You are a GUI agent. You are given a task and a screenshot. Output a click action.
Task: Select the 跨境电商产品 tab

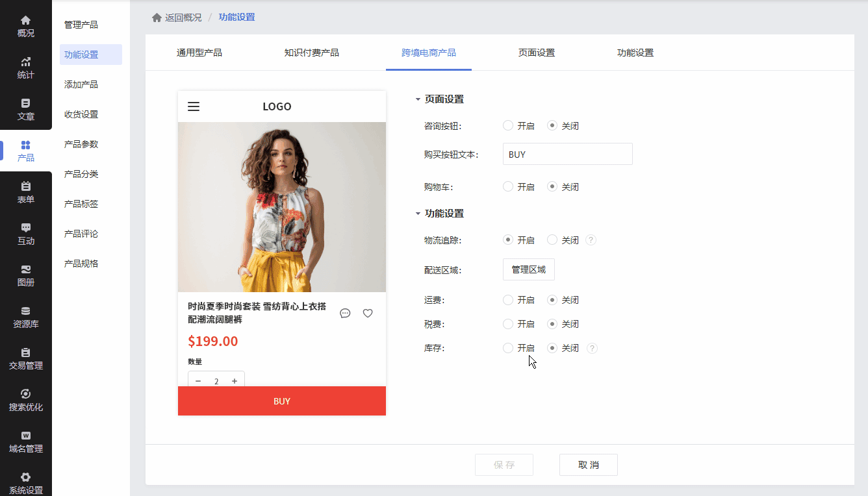point(429,53)
